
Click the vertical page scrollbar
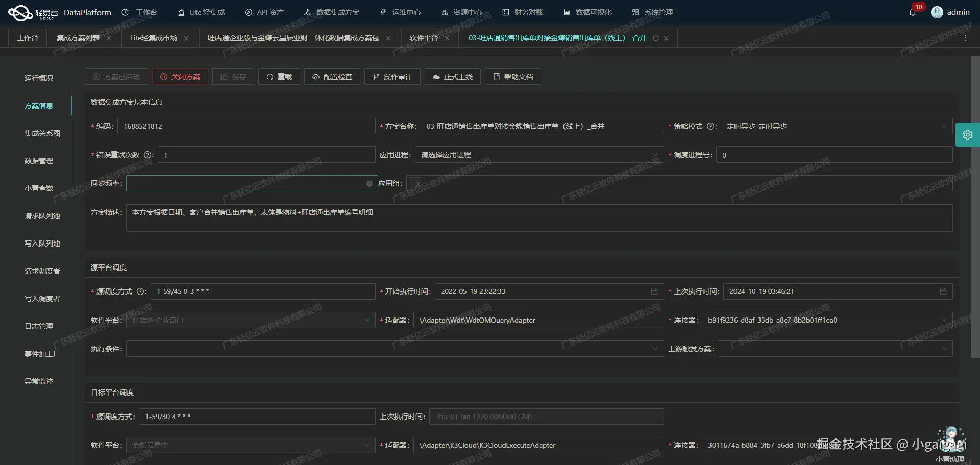975,207
